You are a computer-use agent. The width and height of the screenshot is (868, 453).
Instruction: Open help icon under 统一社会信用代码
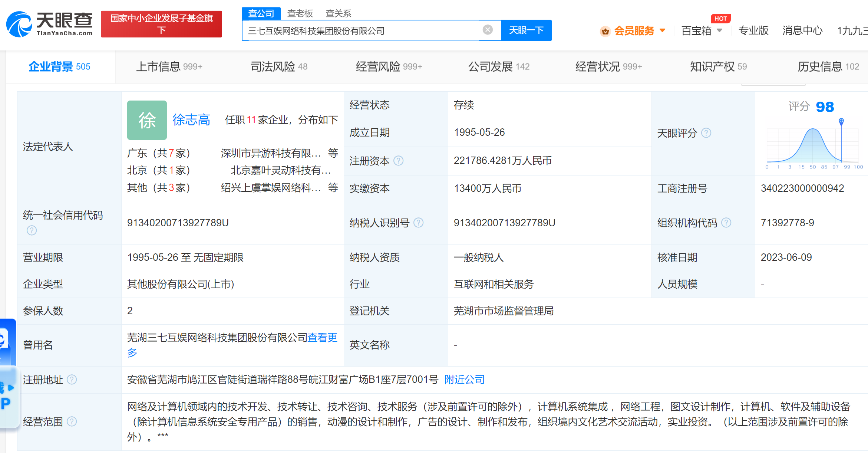point(32,230)
